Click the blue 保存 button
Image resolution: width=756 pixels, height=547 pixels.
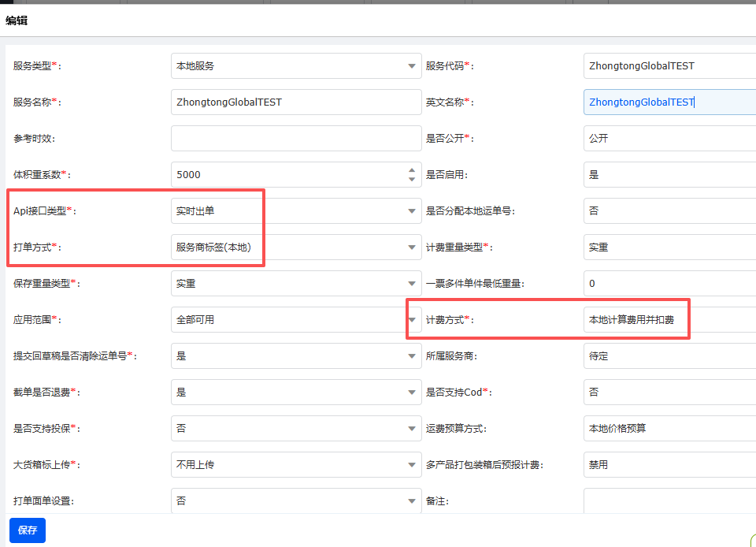[x=28, y=530]
